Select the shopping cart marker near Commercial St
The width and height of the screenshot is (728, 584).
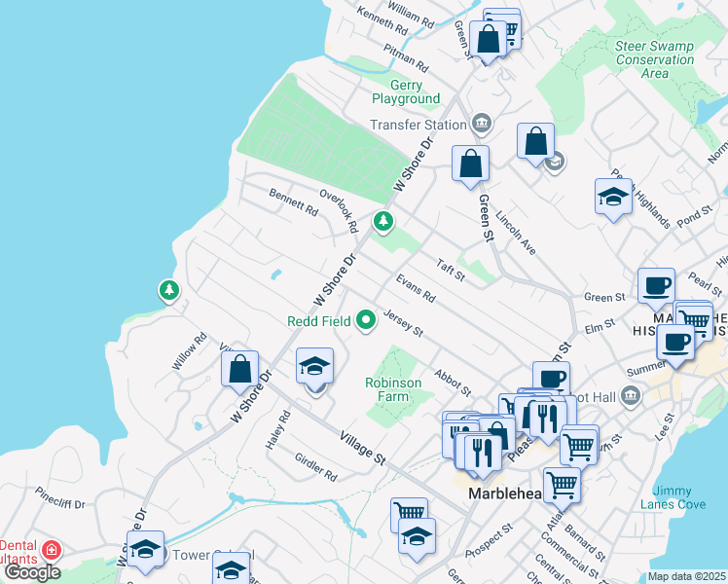[x=562, y=484]
